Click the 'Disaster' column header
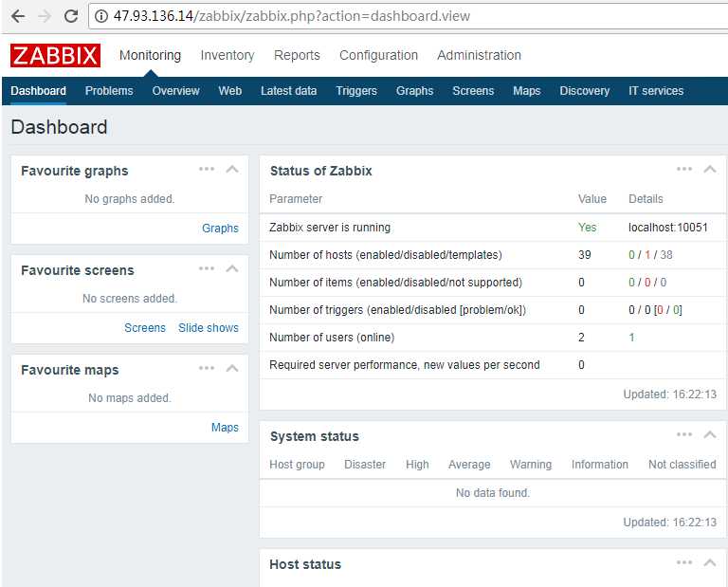The width and height of the screenshot is (728, 587). [x=365, y=465]
